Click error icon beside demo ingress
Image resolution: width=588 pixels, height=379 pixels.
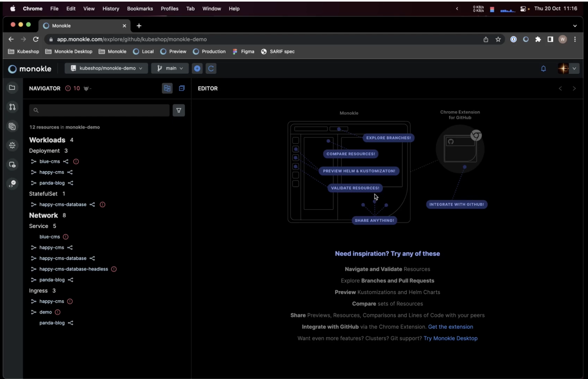click(x=58, y=312)
